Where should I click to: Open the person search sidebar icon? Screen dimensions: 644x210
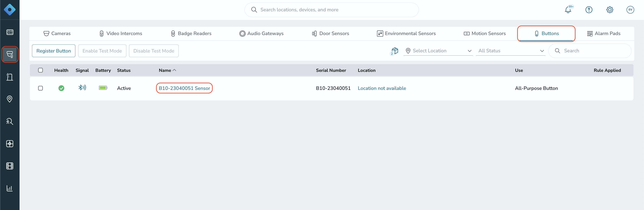[x=10, y=121]
